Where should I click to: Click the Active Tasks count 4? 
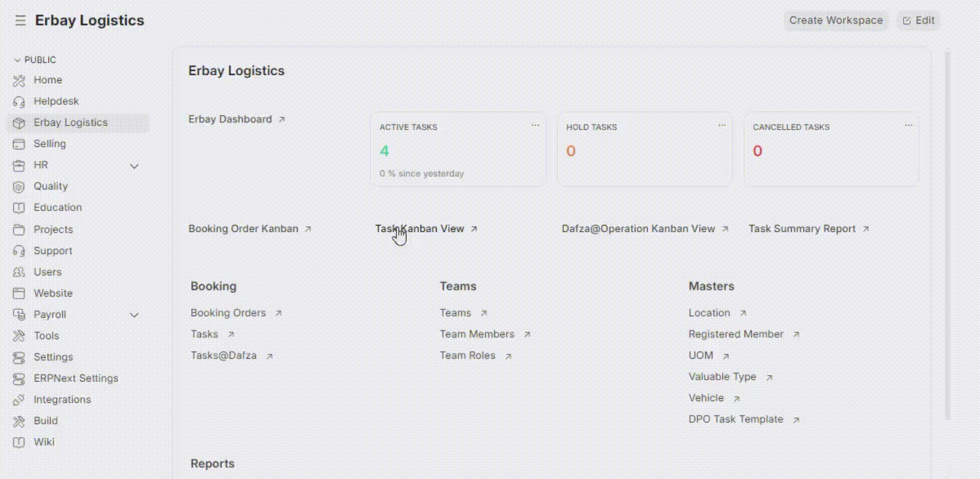[x=384, y=151]
